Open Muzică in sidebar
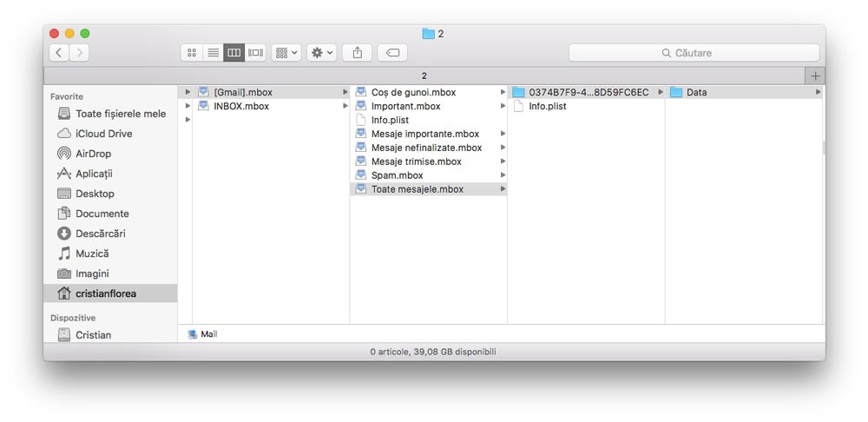Screen dimensions: 868x422 coord(111,253)
